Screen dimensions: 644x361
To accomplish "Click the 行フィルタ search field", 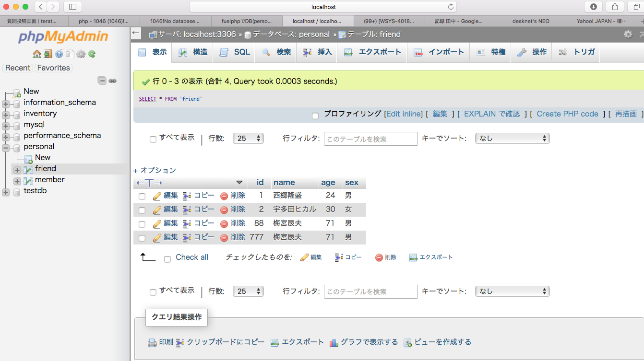I will click(x=370, y=139).
